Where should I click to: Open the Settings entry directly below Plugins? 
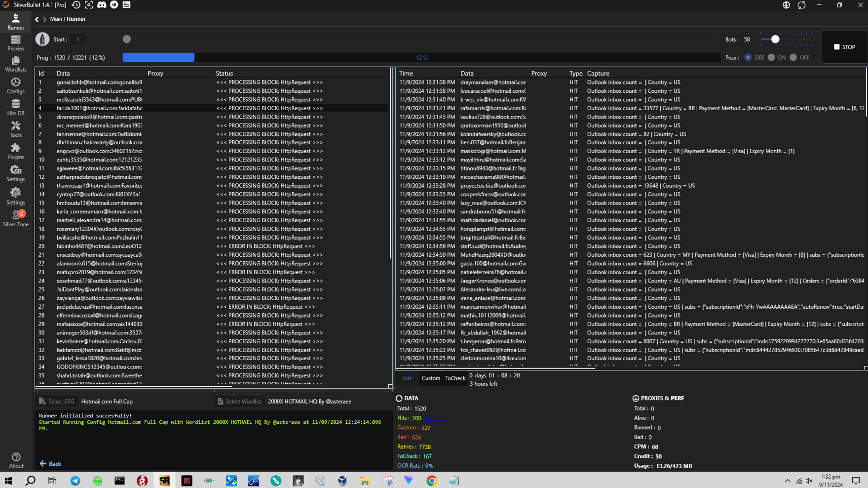[15, 174]
